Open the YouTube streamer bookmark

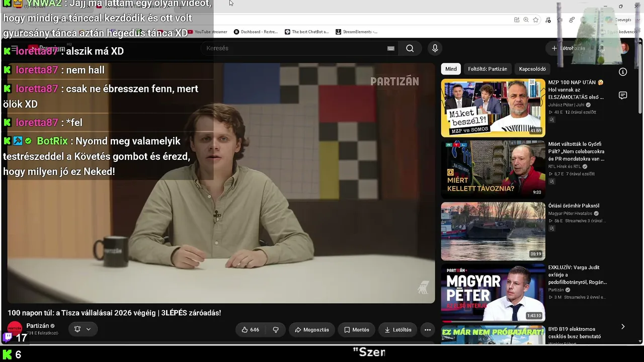[x=208, y=32]
